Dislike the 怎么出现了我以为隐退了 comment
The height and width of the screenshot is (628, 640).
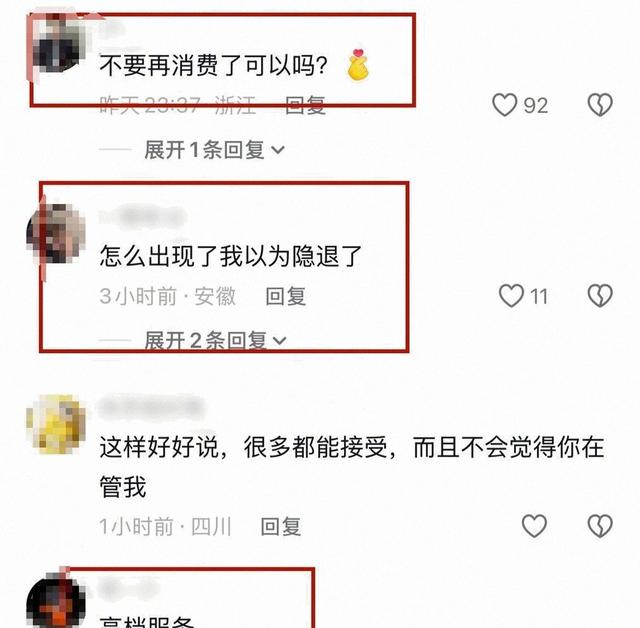point(600,295)
